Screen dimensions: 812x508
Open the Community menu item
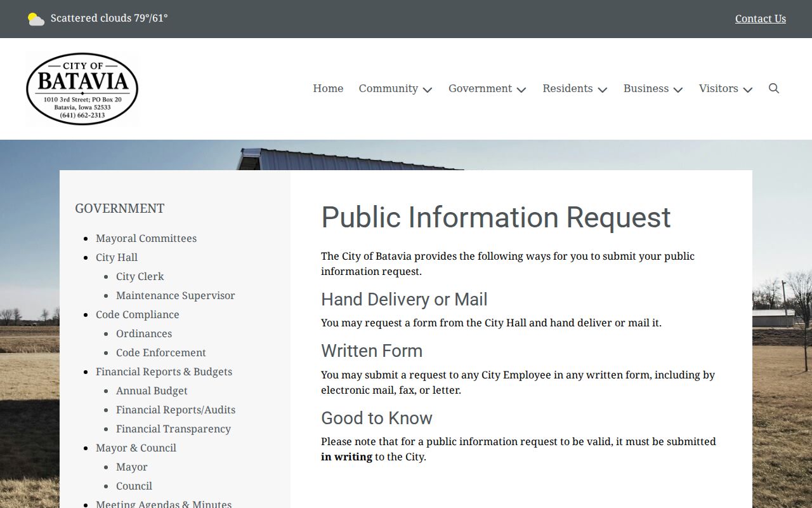388,88
